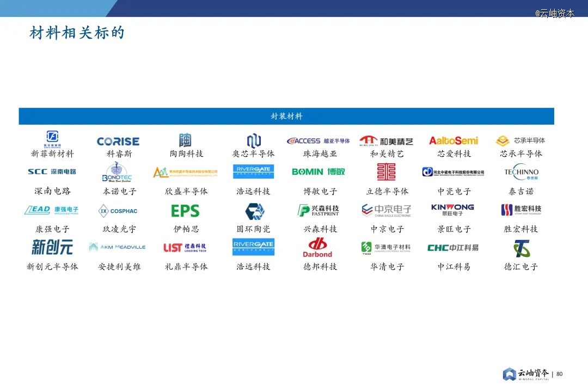Click the TECHINNO logo
Image resolution: width=588 pixels, height=392 pixels.
click(521, 172)
